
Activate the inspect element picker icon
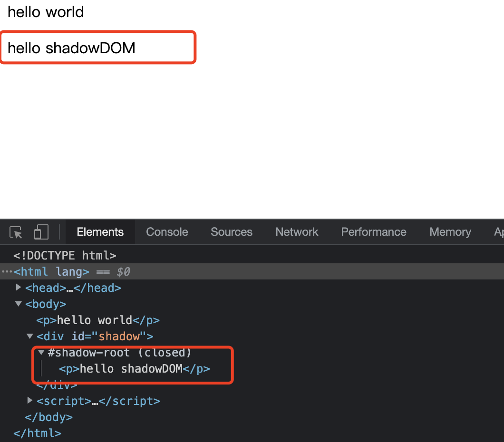[x=16, y=232]
